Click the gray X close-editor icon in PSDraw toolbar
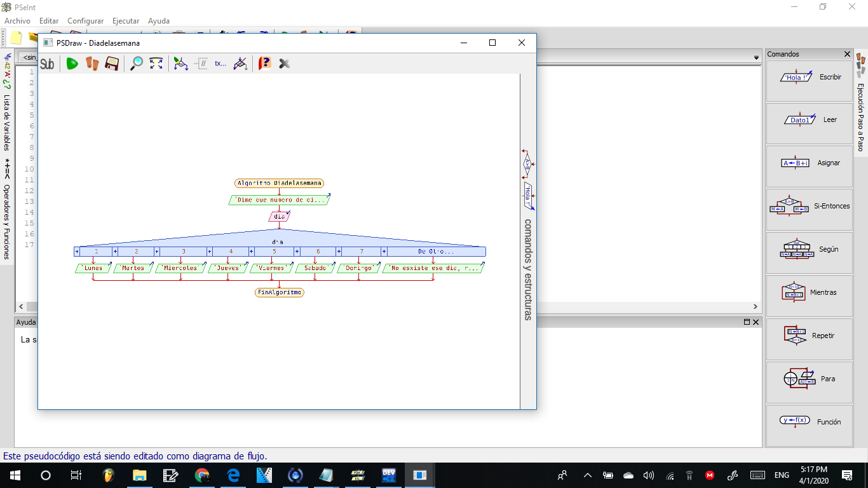Viewport: 868px width, 488px height. tap(285, 64)
